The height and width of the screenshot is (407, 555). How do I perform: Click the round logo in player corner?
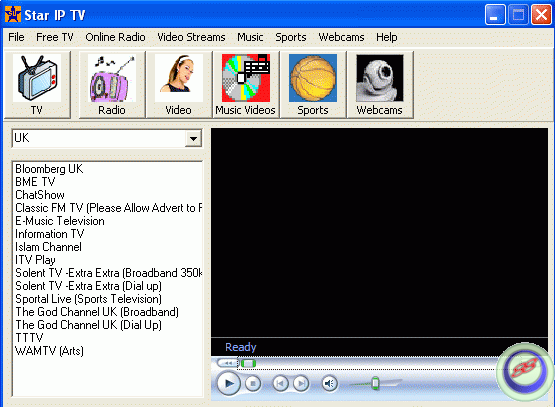pyautogui.click(x=525, y=371)
